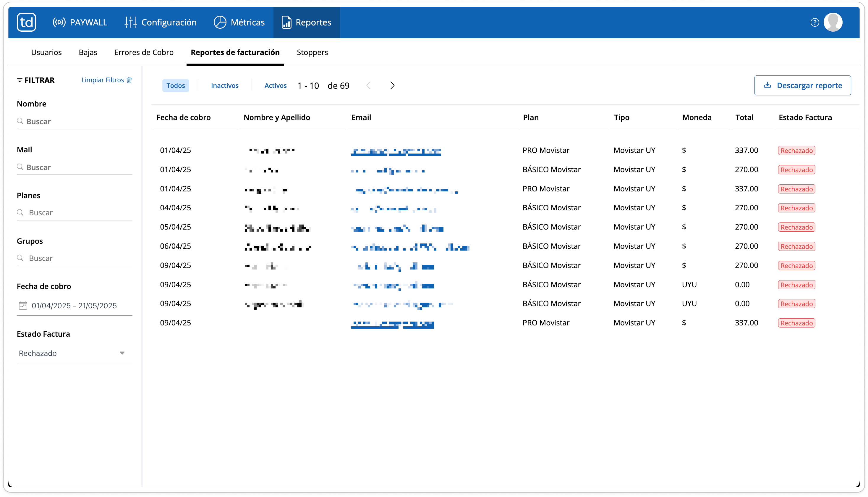Click the 06/04/25 date cell
868x497 pixels.
tap(175, 246)
